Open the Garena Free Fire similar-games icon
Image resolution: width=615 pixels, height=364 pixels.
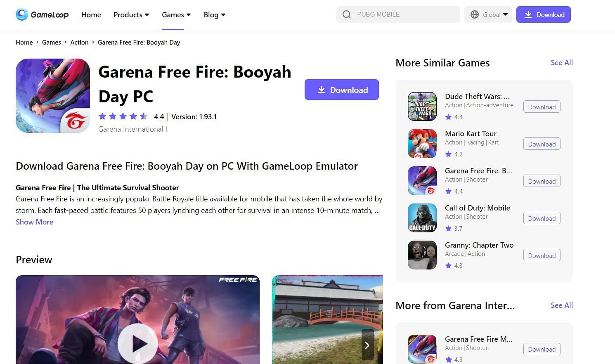[422, 181]
